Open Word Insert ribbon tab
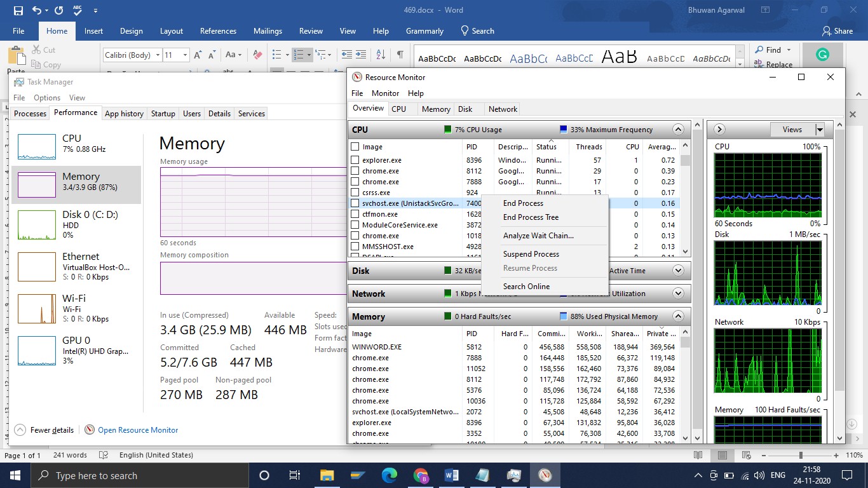The height and width of the screenshot is (488, 868). point(93,30)
